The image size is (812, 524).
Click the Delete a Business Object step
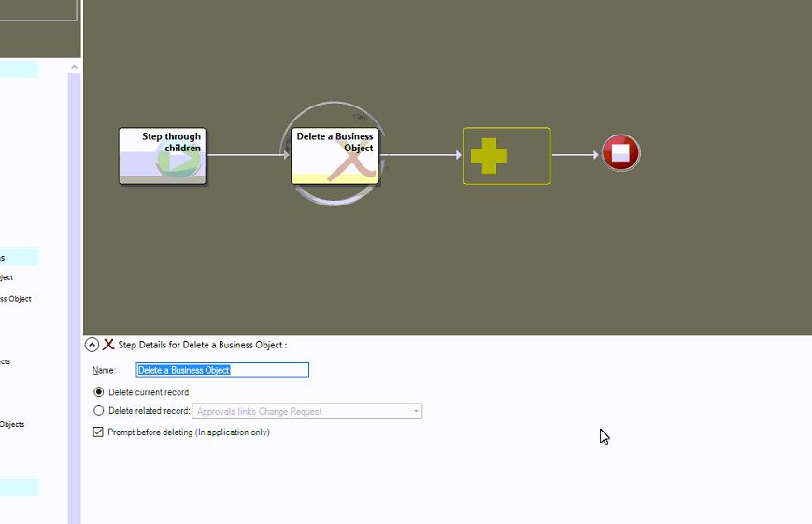coord(335,156)
